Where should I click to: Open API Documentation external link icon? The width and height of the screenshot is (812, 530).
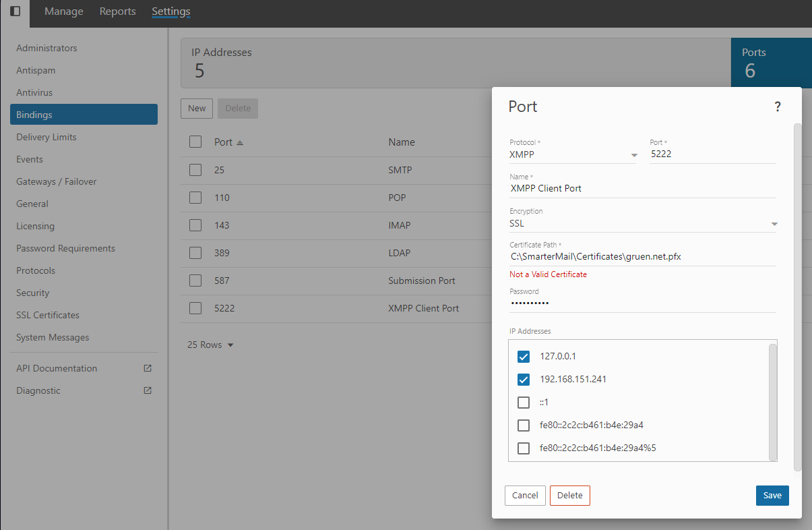tap(148, 369)
